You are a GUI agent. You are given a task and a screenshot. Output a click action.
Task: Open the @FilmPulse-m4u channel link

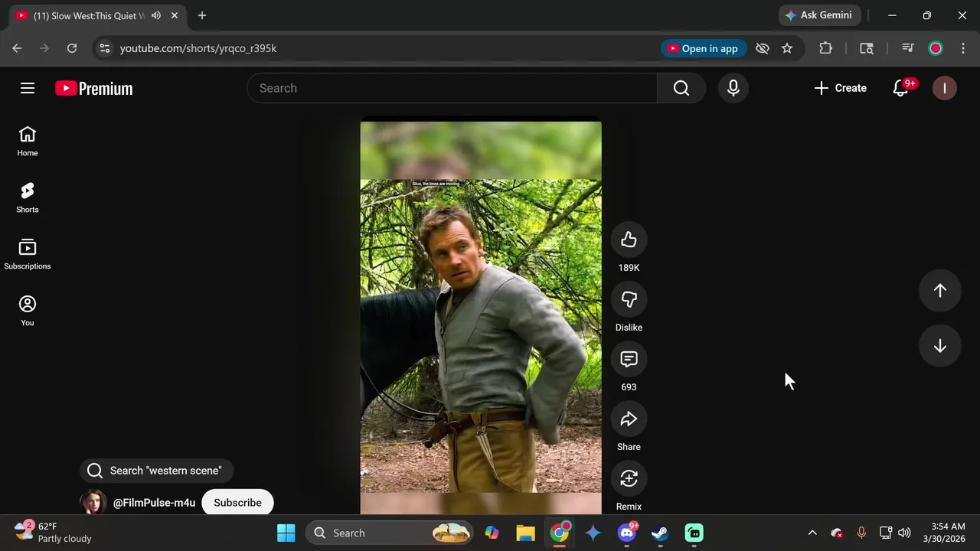click(154, 503)
